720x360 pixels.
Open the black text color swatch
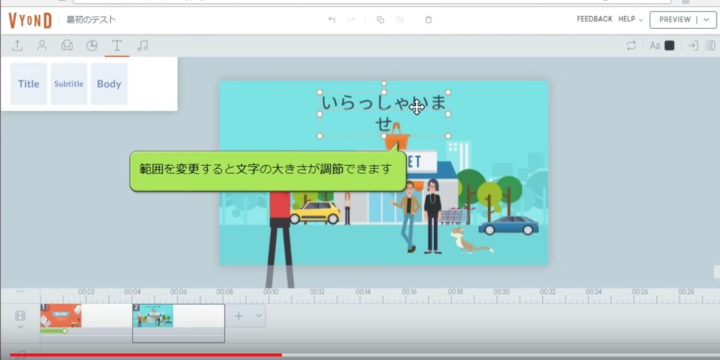[669, 45]
